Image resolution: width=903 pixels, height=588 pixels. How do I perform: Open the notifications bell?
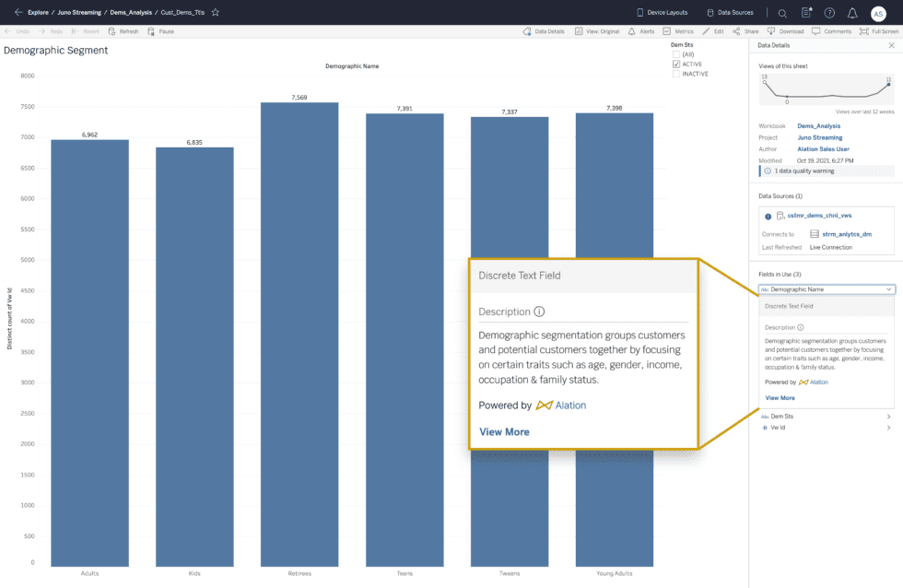pos(852,13)
